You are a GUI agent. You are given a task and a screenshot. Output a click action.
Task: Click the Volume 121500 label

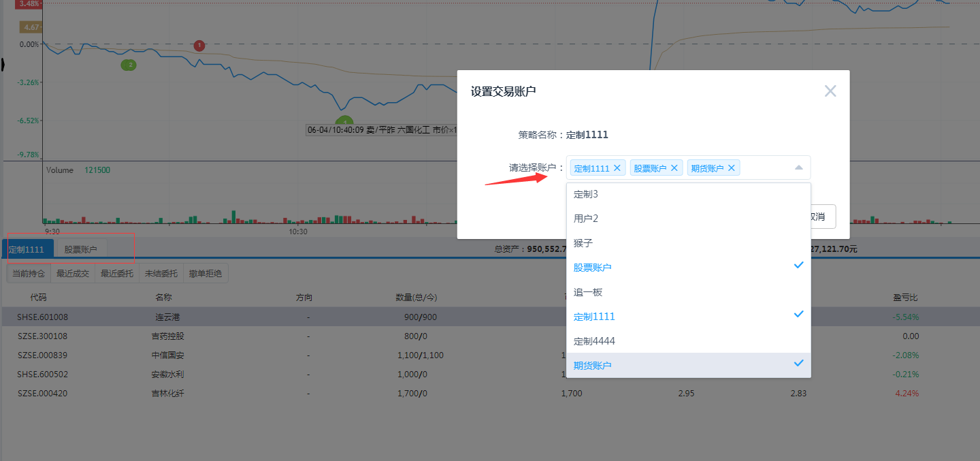point(78,170)
